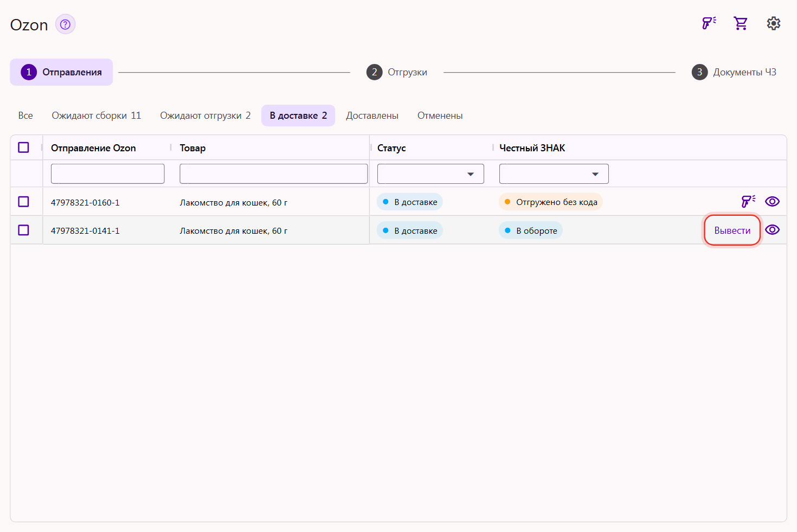The image size is (797, 532).
Task: Focus the Отправление Ozon filter field
Action: [x=107, y=174]
